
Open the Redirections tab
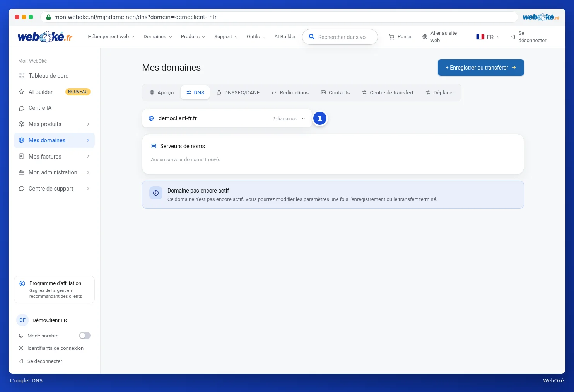(290, 93)
